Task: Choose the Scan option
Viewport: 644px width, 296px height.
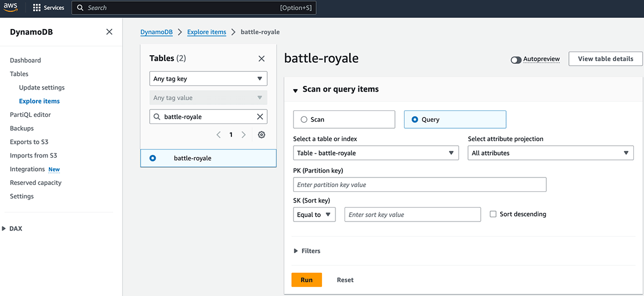Action: tap(344, 120)
